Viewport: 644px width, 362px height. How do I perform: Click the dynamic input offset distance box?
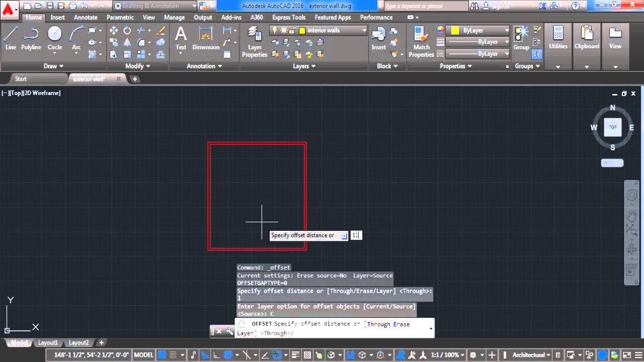click(356, 235)
